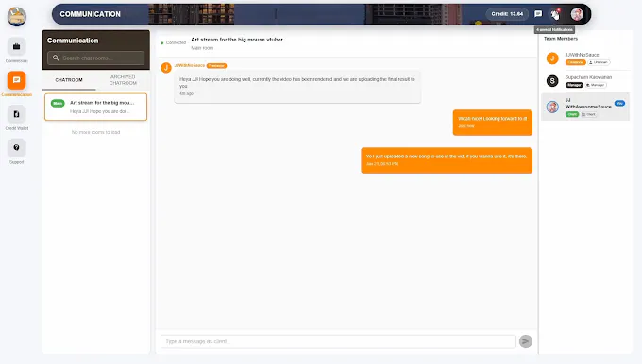Focus the Type a message input field

[x=338, y=341]
